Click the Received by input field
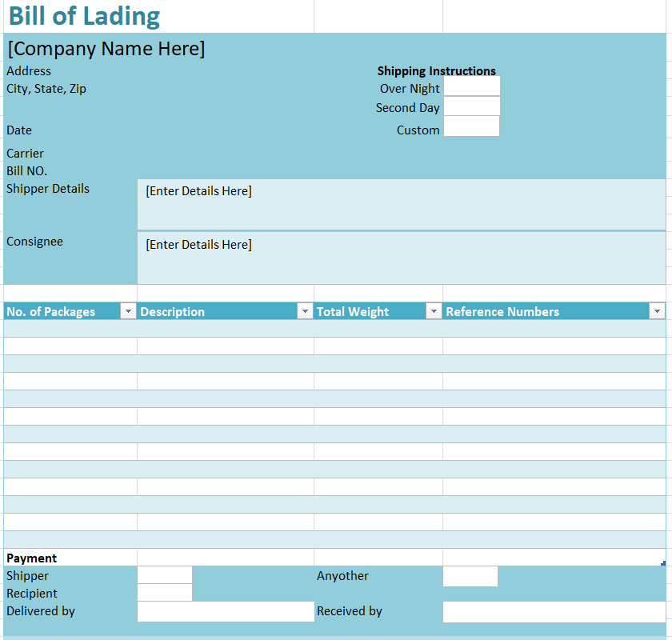Viewport: 672px width, 640px height. coord(554,612)
